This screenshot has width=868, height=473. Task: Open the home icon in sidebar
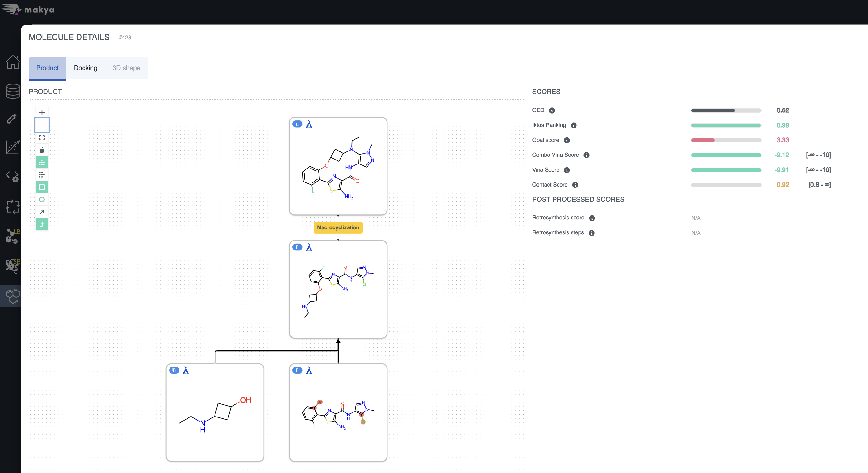[13, 62]
